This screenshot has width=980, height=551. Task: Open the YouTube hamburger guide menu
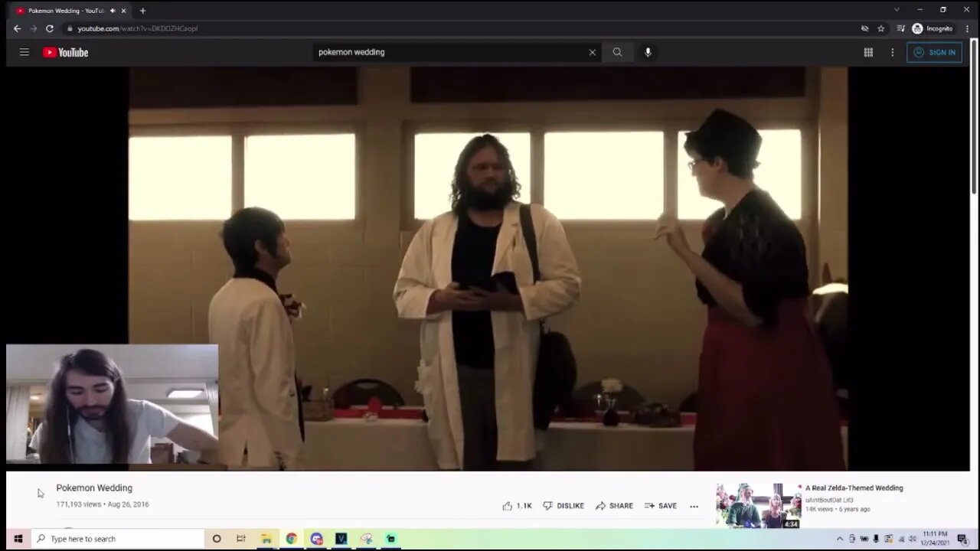click(24, 52)
